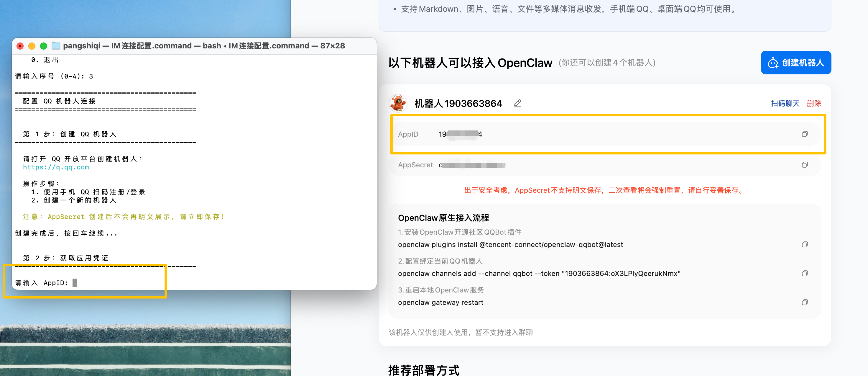The width and height of the screenshot is (868, 376).
Task: Click the red 删除 link
Action: (x=814, y=104)
